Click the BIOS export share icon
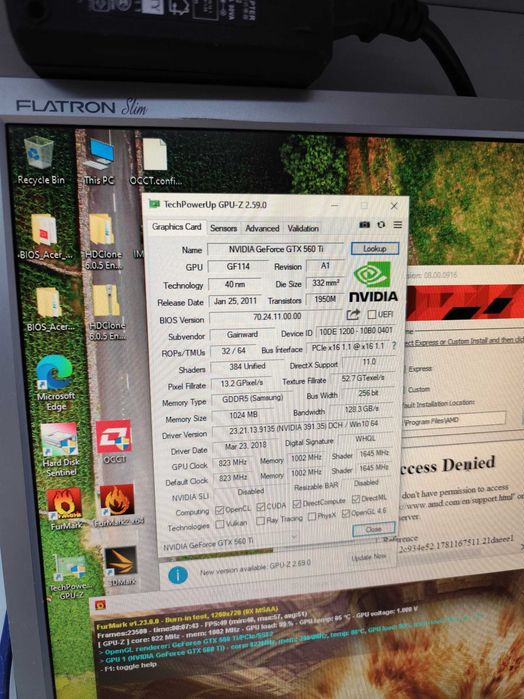Screen dimensions: 524x699 point(353,315)
